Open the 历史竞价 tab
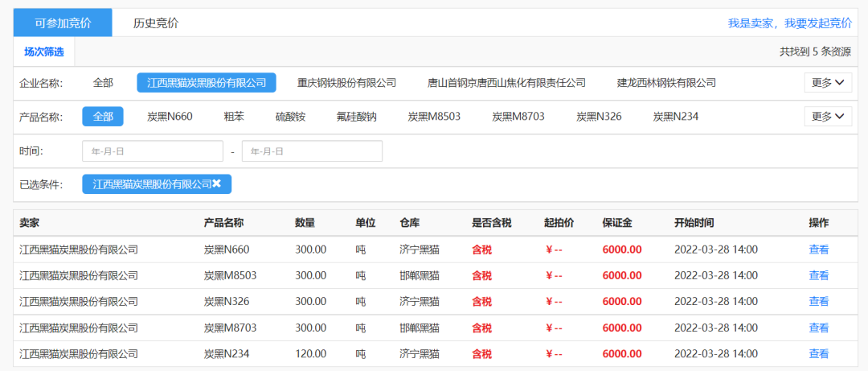Screen dimensions: 868x371 (156, 23)
